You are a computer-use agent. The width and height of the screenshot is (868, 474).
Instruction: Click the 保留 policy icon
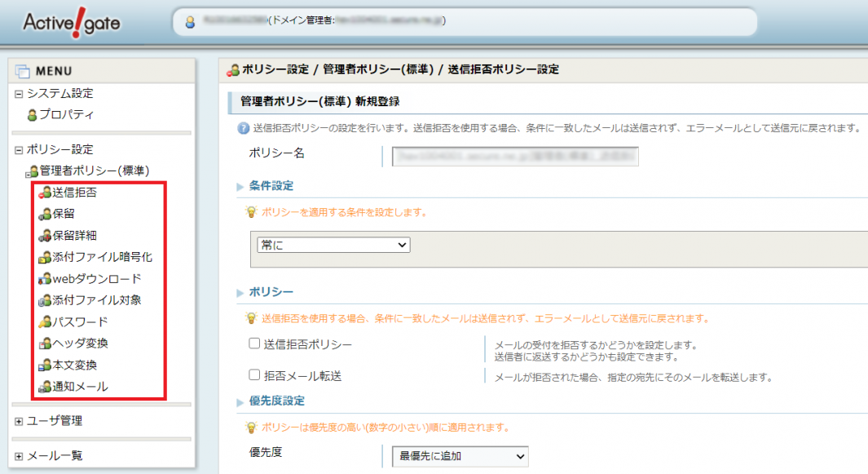(x=45, y=215)
